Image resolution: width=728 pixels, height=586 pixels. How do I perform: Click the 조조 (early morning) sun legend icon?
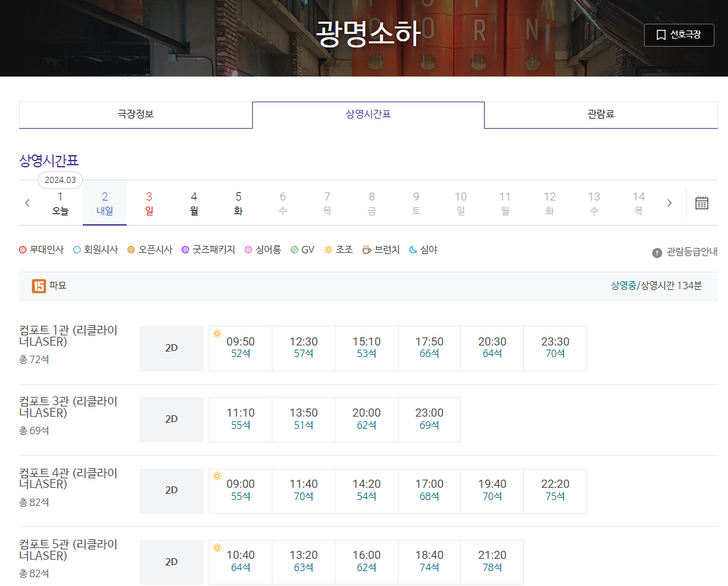point(327,249)
